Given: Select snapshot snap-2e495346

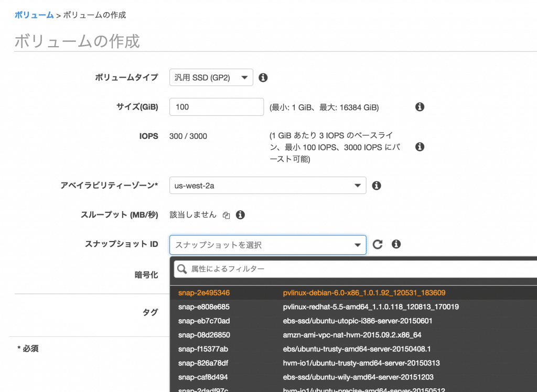Looking at the screenshot, I should [x=353, y=293].
